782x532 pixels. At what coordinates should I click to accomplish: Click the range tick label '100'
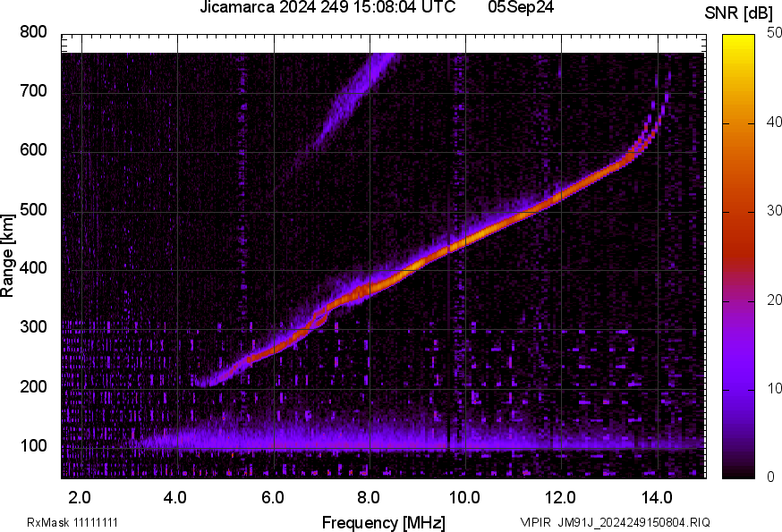[33, 446]
